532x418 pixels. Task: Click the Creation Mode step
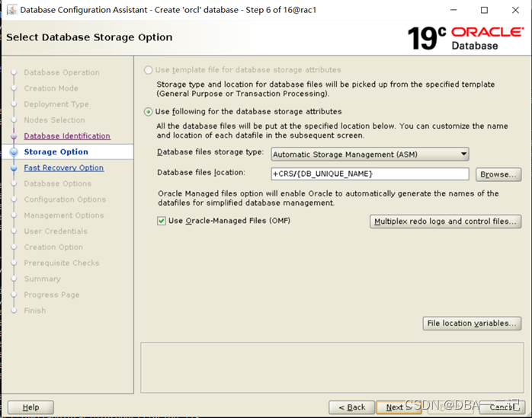click(51, 88)
